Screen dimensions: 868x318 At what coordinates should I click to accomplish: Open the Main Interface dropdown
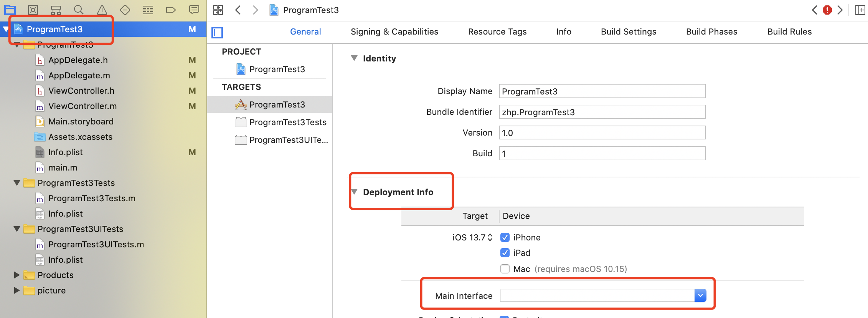click(x=700, y=295)
